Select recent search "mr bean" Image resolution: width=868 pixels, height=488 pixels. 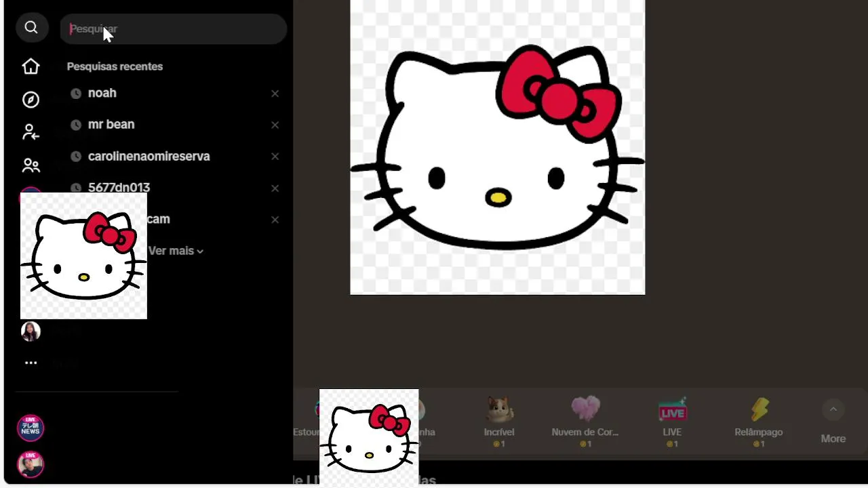(111, 125)
